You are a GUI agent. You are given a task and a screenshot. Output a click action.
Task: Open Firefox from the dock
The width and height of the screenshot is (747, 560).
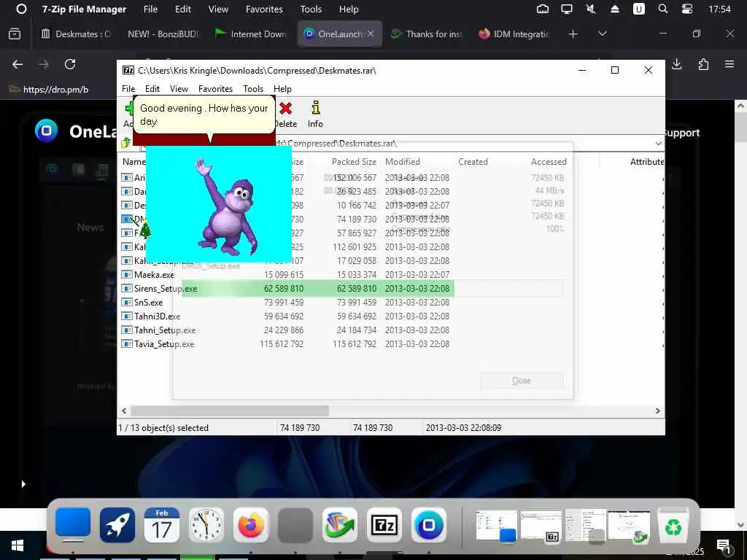pos(251,525)
